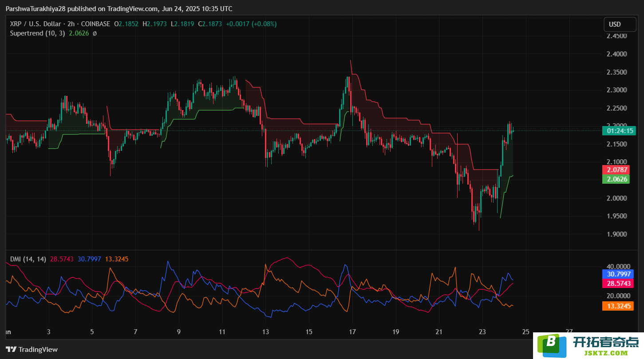Click the 2.3000 price axis label
This screenshot has width=644, height=359.
point(617,90)
